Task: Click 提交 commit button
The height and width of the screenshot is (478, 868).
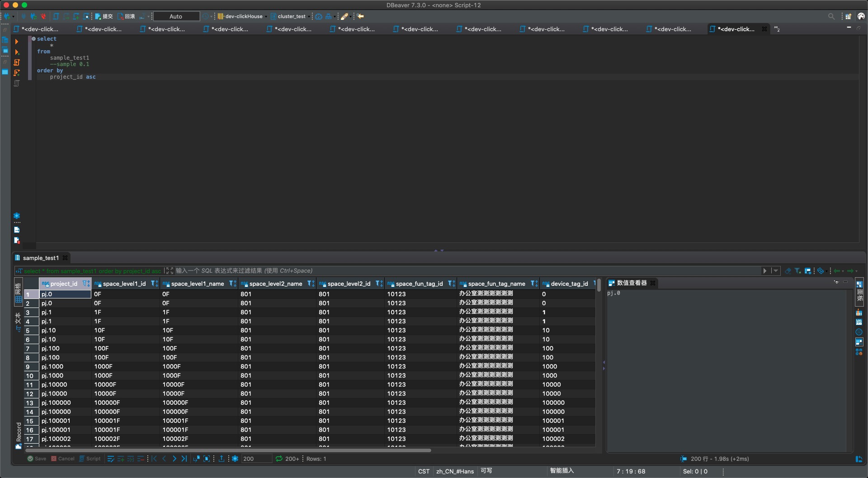Action: coord(104,16)
